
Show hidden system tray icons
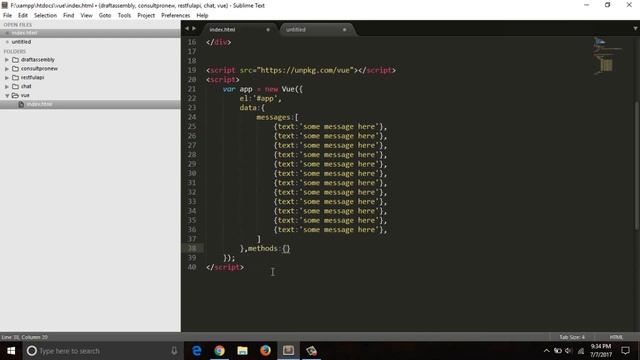pyautogui.click(x=547, y=351)
